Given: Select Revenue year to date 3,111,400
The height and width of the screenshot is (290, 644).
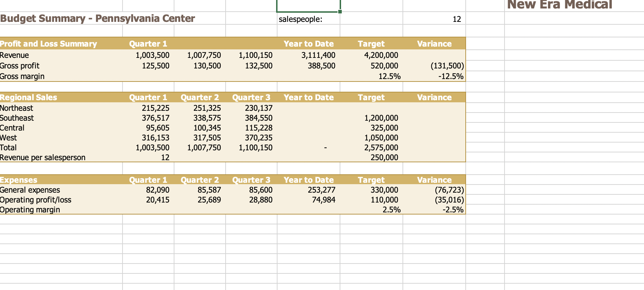Looking at the screenshot, I should [x=318, y=55].
